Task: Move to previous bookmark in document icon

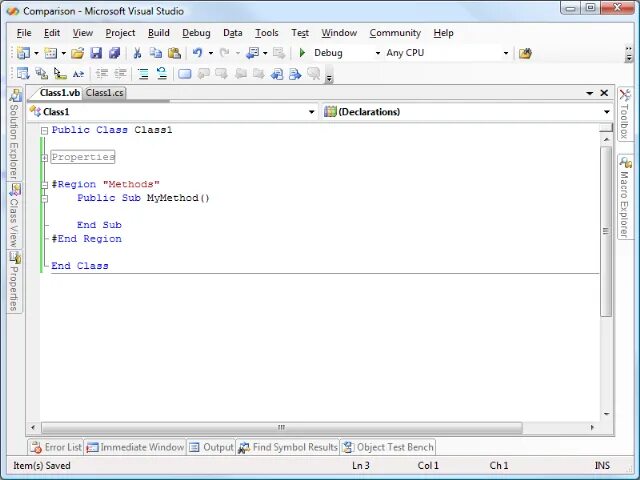Action: (x=277, y=74)
